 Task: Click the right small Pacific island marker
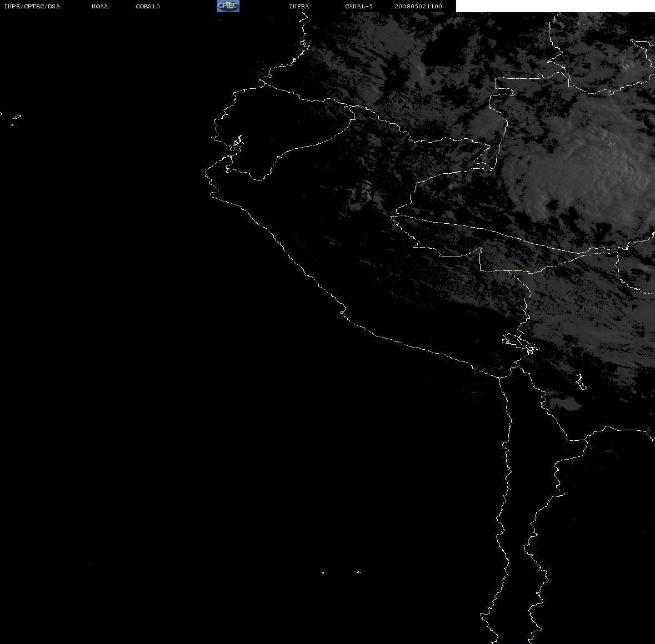tap(358, 572)
